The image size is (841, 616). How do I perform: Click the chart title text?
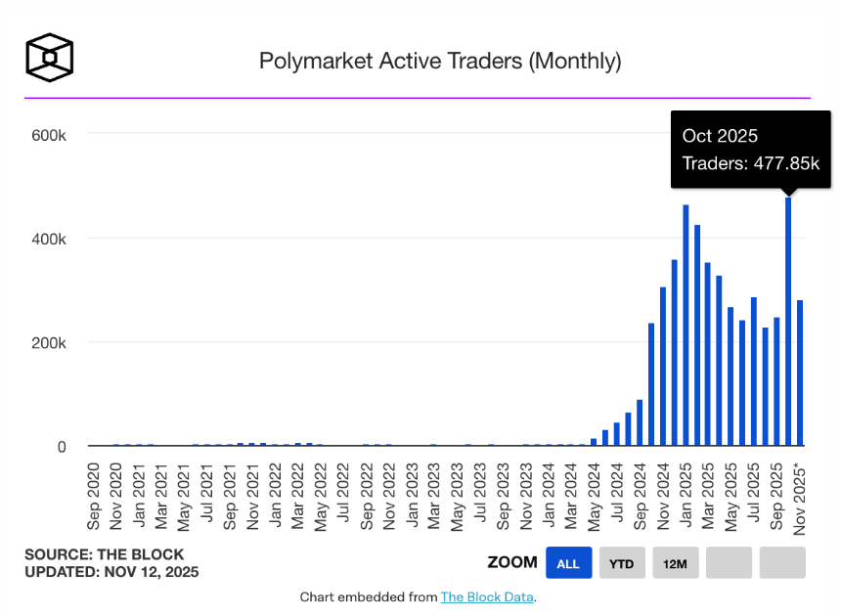[x=439, y=61]
